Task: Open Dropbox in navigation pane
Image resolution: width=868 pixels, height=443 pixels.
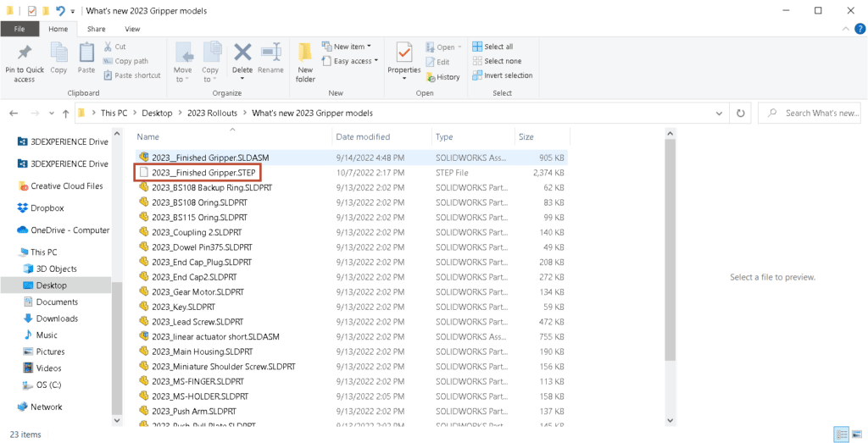Action: [x=41, y=208]
